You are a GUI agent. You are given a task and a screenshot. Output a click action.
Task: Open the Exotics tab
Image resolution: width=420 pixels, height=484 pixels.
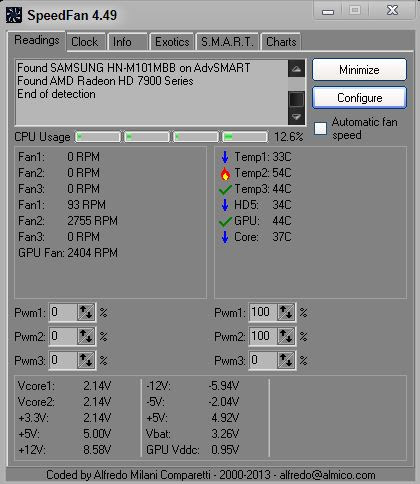[x=172, y=42]
